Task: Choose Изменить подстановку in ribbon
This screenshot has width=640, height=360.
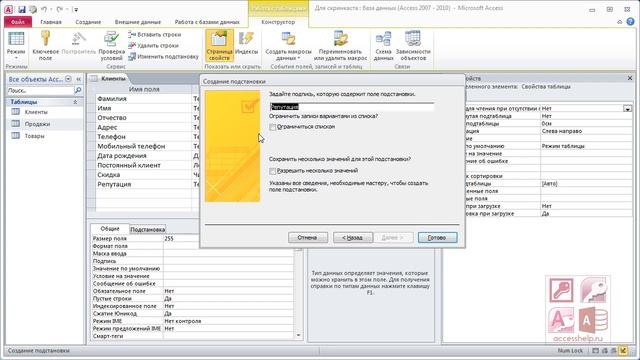Action: tap(163, 57)
